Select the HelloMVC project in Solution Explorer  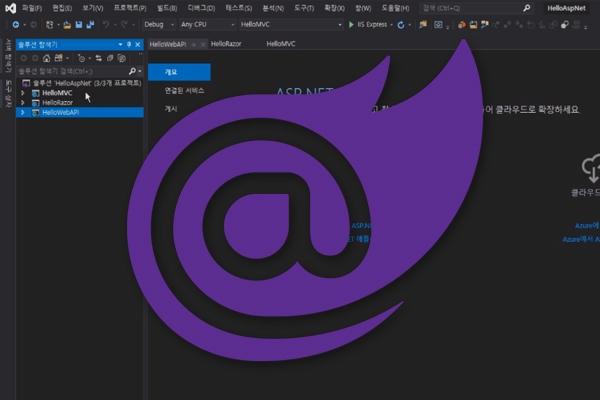pos(57,93)
